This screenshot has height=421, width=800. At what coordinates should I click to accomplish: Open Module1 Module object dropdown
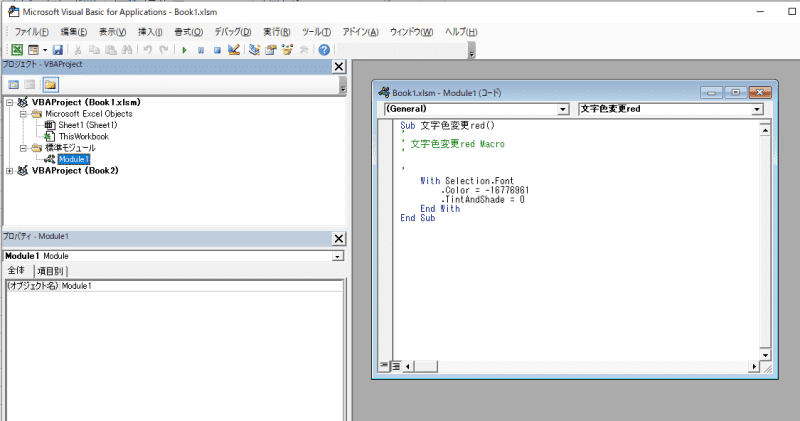coord(338,256)
